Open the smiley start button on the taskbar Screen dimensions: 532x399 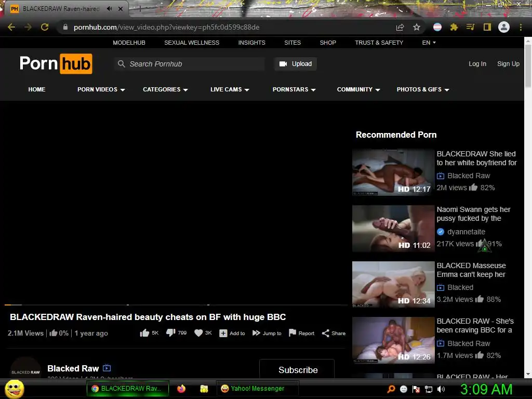(14, 389)
